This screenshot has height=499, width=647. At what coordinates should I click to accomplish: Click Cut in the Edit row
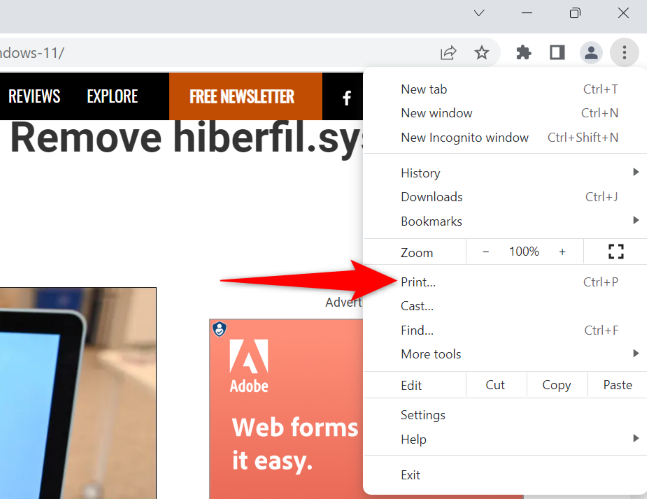coord(495,385)
